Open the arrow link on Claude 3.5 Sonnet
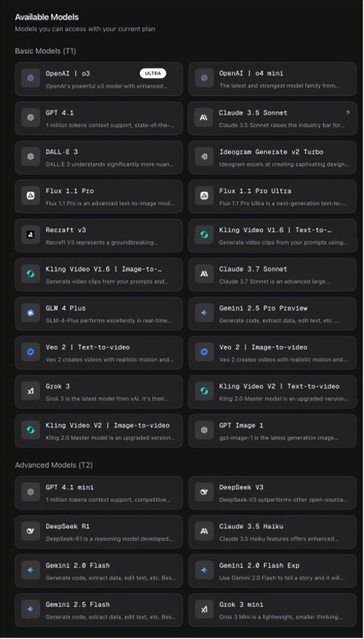Viewport: 364px width, 639px height. coord(347,113)
